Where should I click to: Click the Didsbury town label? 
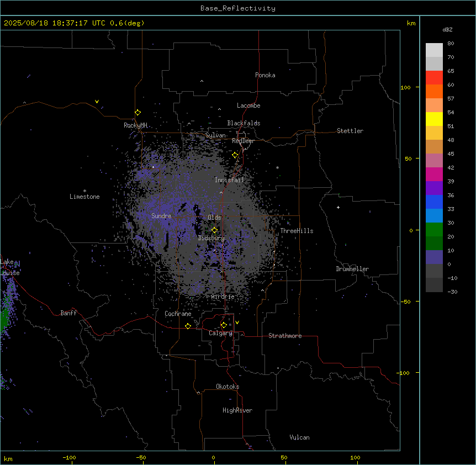click(x=211, y=238)
